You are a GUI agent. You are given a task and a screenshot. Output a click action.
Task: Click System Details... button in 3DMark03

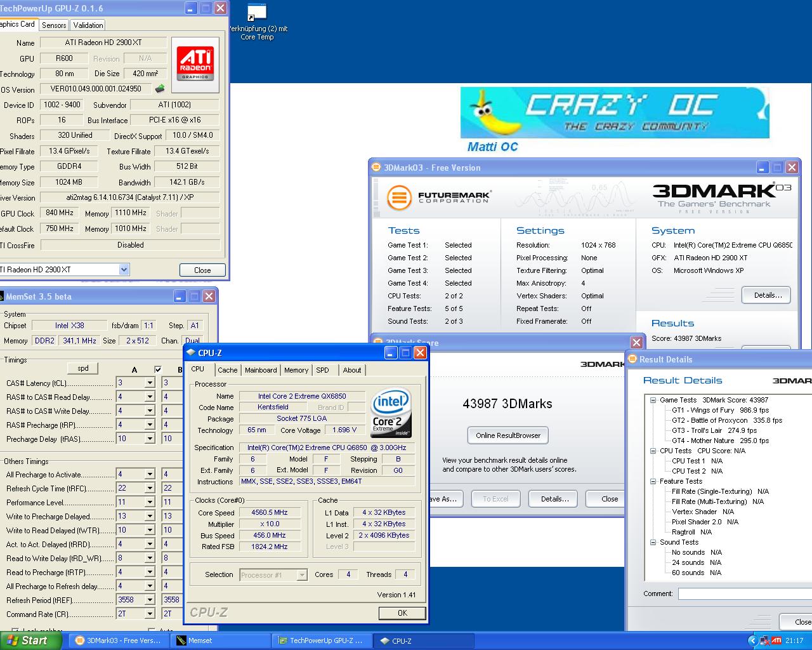click(x=766, y=295)
